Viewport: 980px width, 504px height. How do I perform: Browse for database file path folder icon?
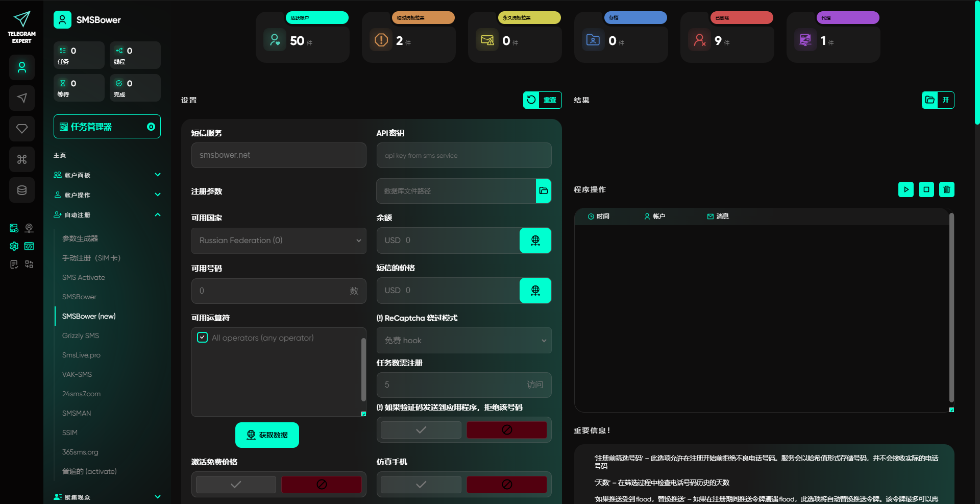544,191
